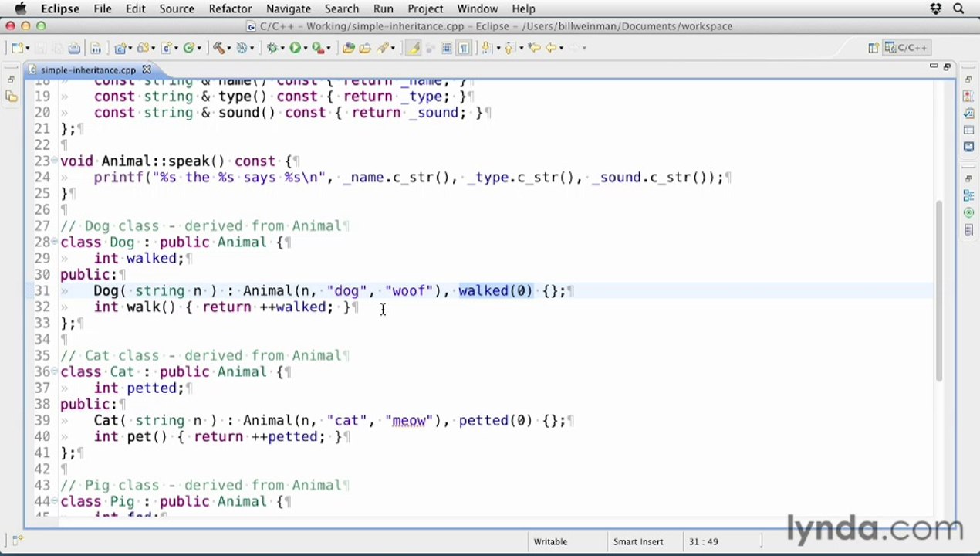Viewport: 980px width, 556px height.
Task: Open the Refactor menu
Action: tap(230, 8)
